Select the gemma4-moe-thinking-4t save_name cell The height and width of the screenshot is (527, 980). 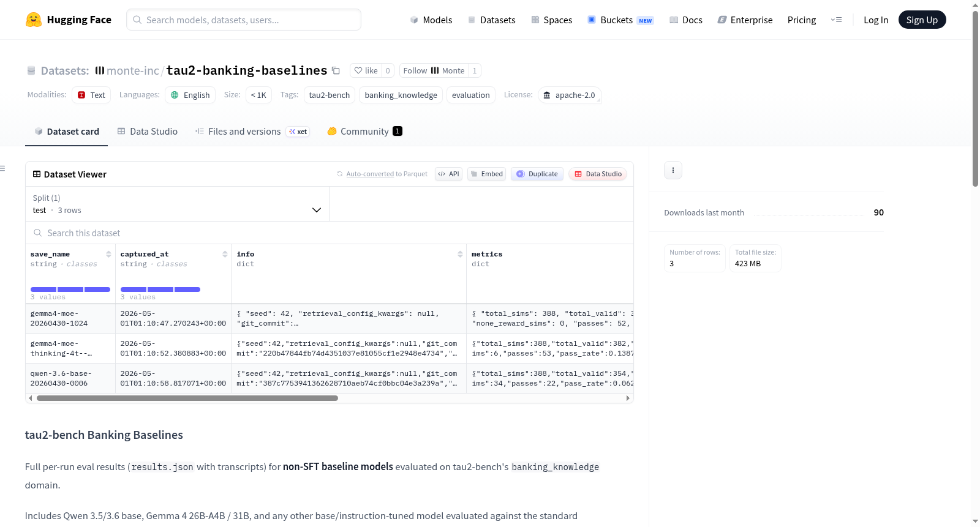pos(70,348)
